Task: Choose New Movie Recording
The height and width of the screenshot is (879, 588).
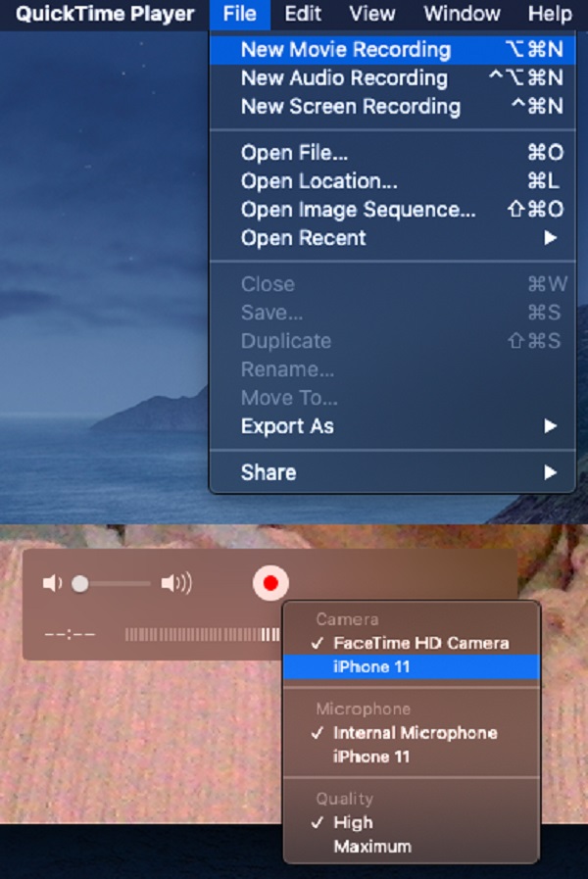Action: coord(392,49)
